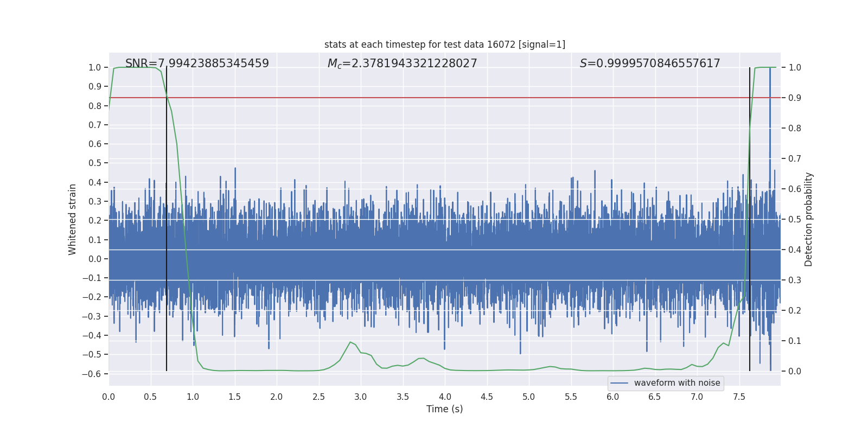Click the 'waveform with noise' legend label
Image resolution: width=868 pixels, height=434 pixels.
[676, 383]
